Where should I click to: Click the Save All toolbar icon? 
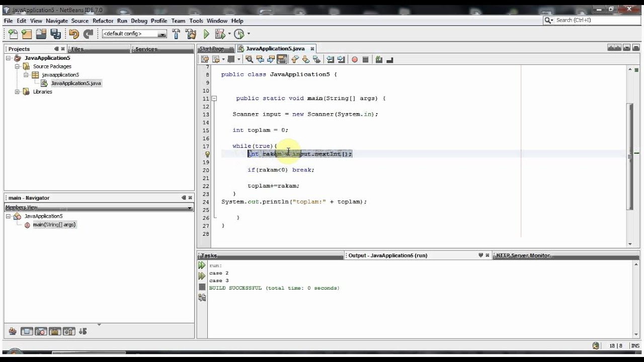55,34
